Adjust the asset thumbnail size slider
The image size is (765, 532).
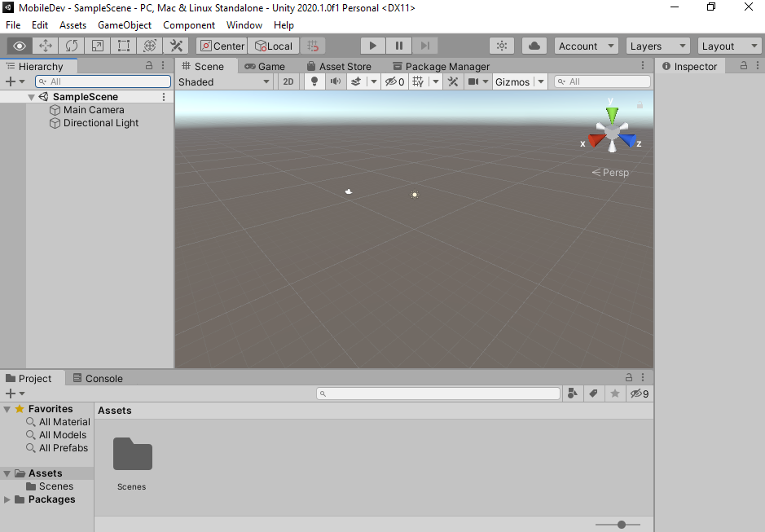(622, 525)
